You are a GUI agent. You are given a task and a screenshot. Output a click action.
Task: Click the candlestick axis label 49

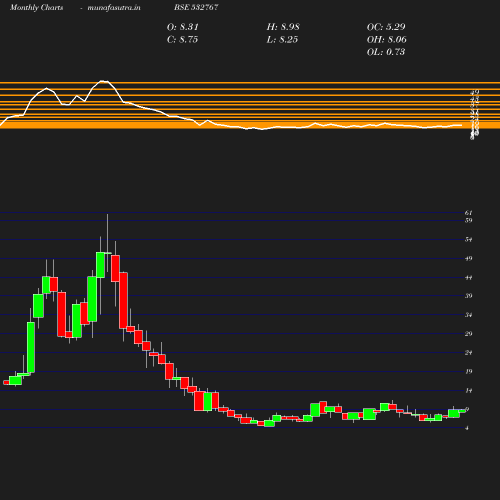pos(468,258)
